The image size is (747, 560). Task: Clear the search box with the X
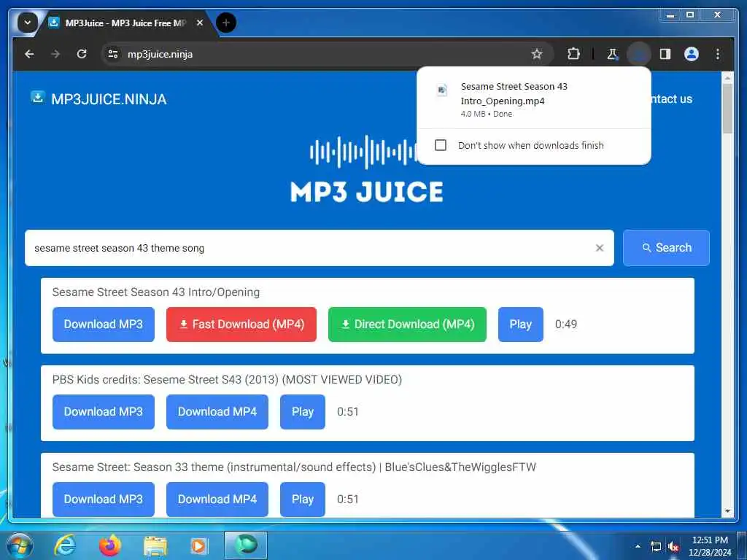click(x=600, y=248)
